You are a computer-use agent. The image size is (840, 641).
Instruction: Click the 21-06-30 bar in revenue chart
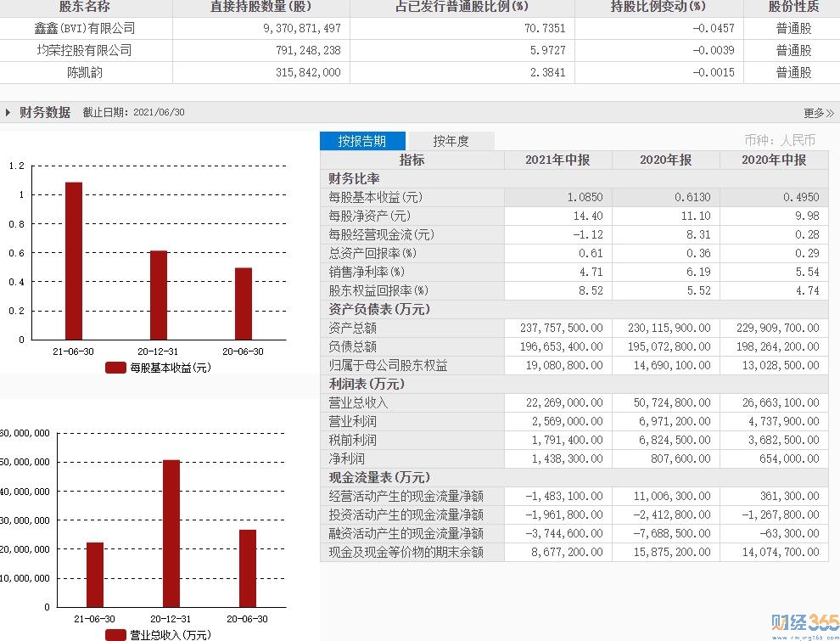click(95, 575)
